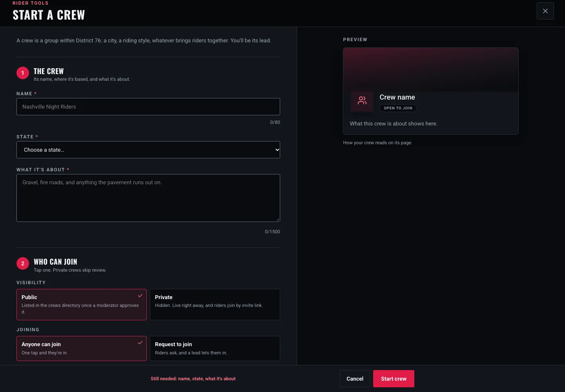The height and width of the screenshot is (392, 565).
Task: Select the Private visibility option
Action: [215, 305]
